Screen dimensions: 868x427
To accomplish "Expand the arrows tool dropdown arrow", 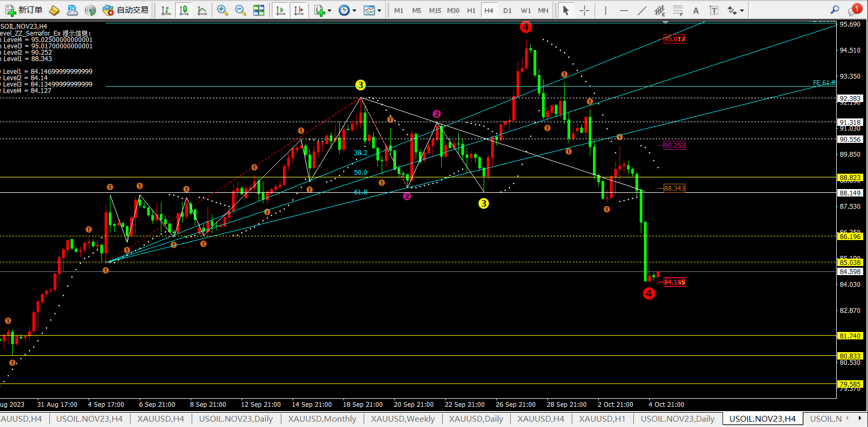I will [742, 11].
